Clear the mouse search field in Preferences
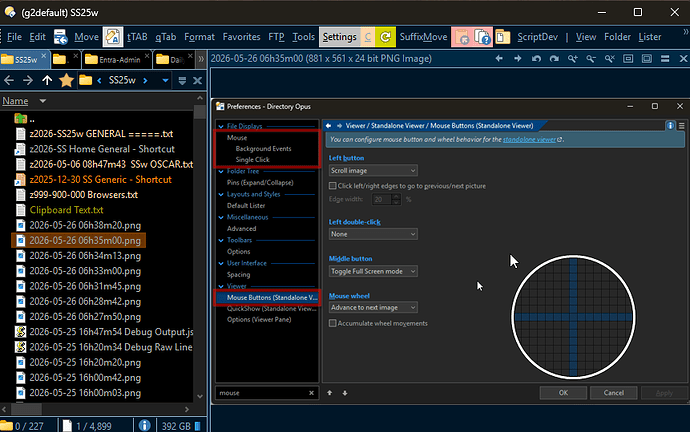The width and height of the screenshot is (690, 432). click(x=312, y=393)
